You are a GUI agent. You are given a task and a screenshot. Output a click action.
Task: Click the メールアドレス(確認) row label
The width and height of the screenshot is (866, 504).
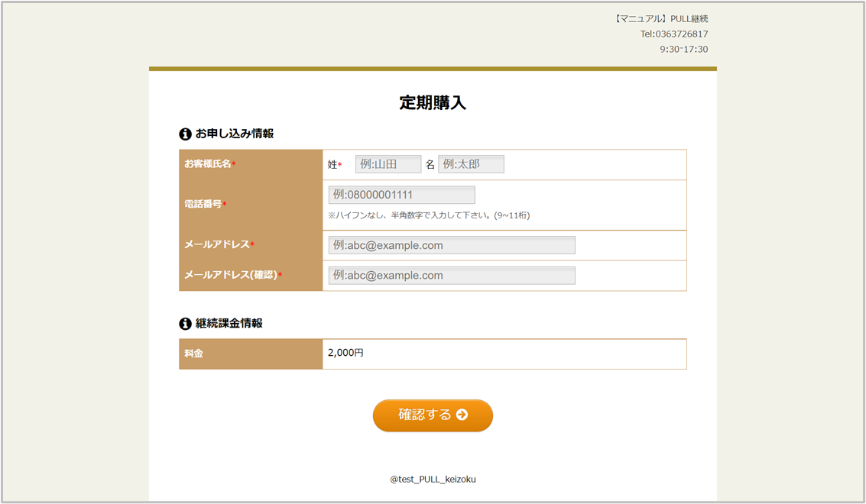tap(231, 275)
